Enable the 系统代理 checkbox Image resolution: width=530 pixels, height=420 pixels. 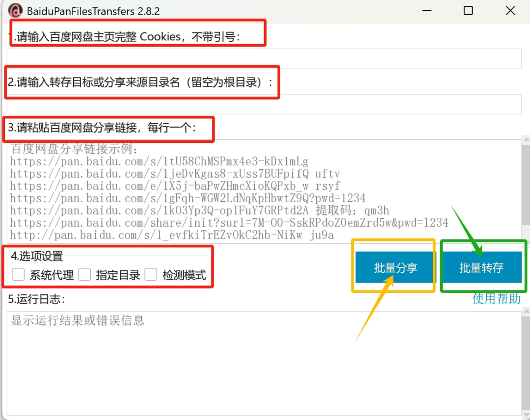pos(18,274)
